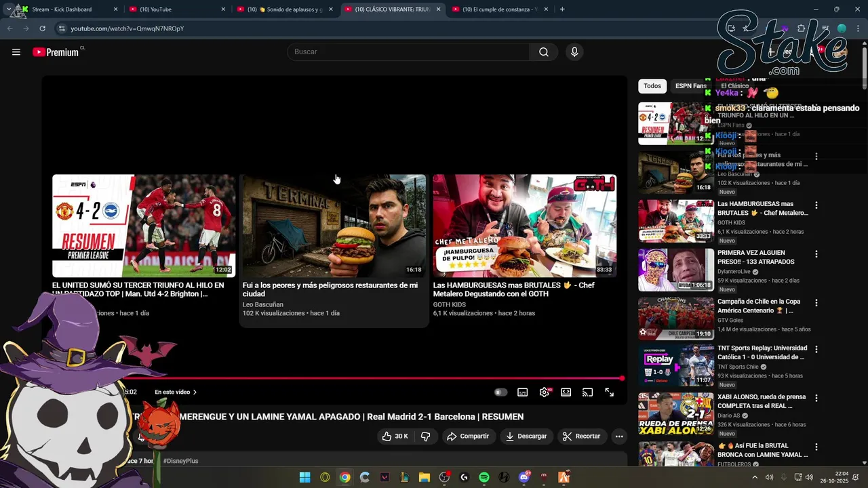Image resolution: width=868 pixels, height=488 pixels.
Task: Click the Compartir button
Action: click(468, 436)
